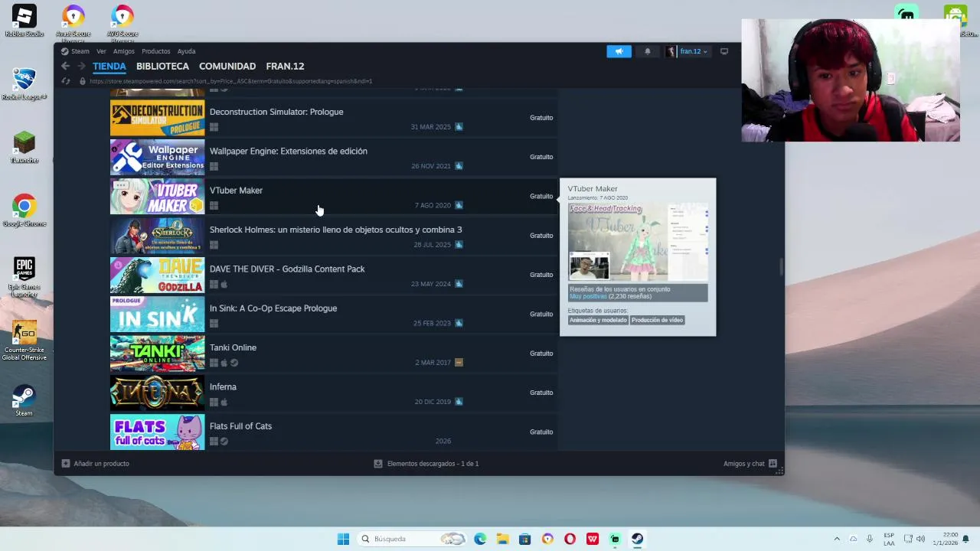
Task: Click the volume icon in system tray
Action: click(x=920, y=539)
